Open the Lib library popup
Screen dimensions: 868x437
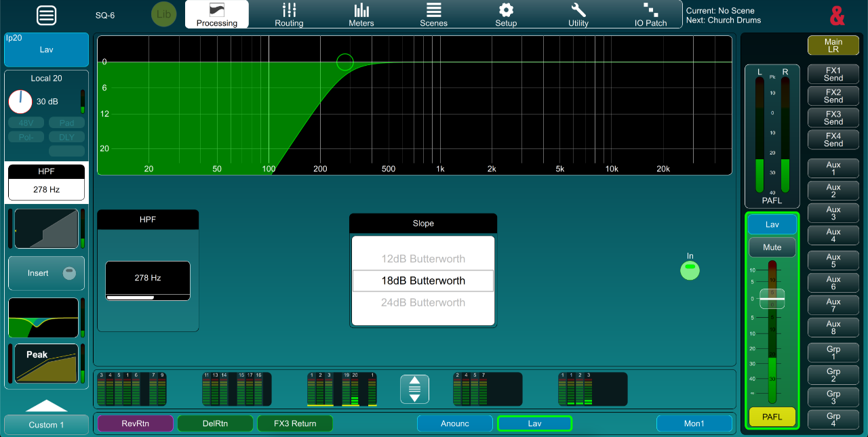pyautogui.click(x=163, y=14)
